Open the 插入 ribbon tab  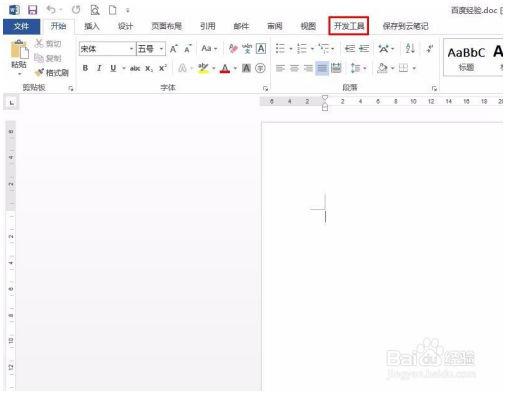[x=92, y=26]
